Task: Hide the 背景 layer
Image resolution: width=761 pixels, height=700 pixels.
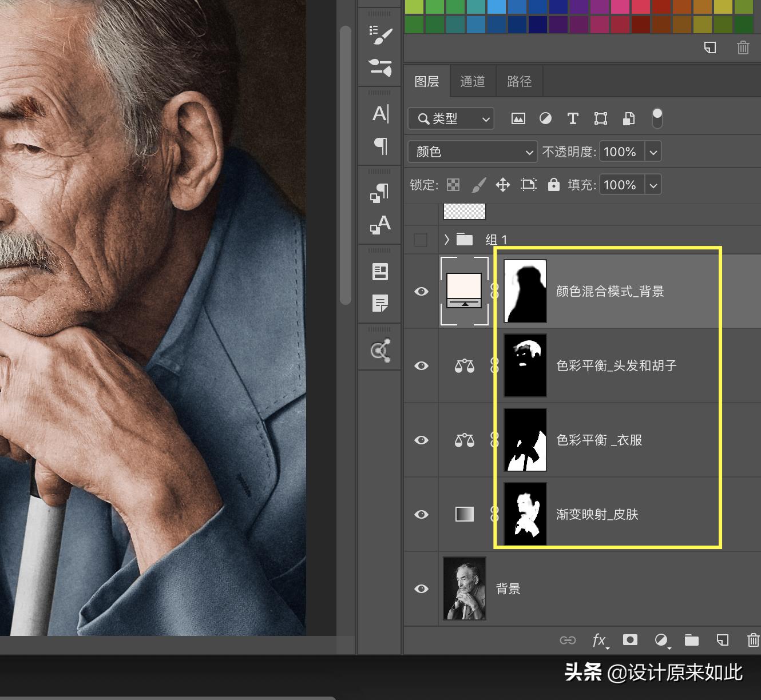Action: [x=421, y=588]
